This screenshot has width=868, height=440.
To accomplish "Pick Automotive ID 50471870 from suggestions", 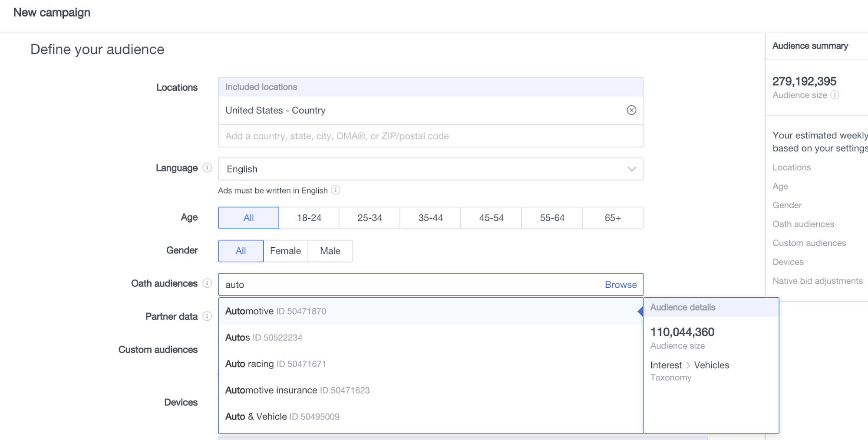I will 276,311.
